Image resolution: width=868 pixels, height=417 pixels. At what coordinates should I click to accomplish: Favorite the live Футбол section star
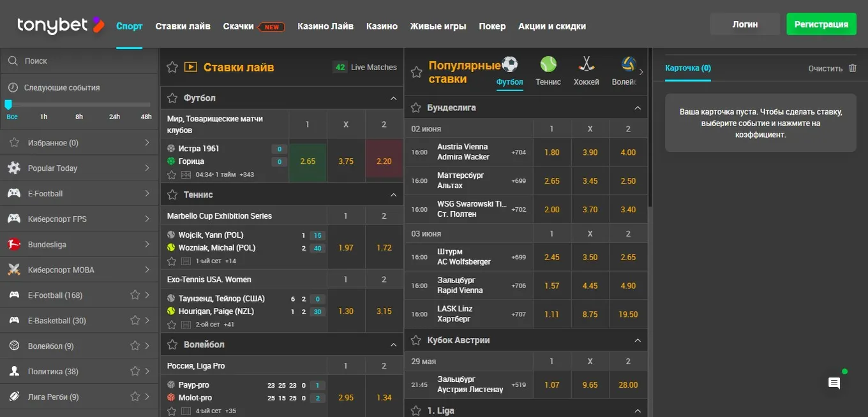[x=172, y=98]
